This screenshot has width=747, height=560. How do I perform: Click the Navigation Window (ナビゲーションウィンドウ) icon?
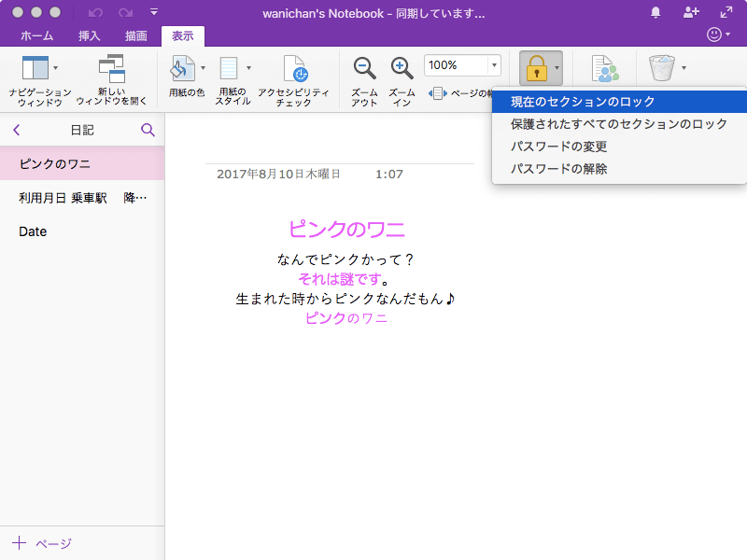tap(35, 69)
